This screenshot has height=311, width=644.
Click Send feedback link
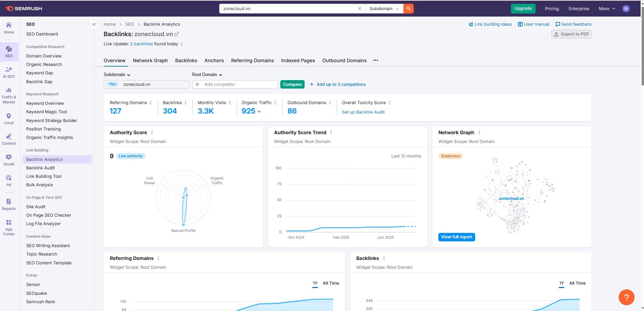pos(573,24)
